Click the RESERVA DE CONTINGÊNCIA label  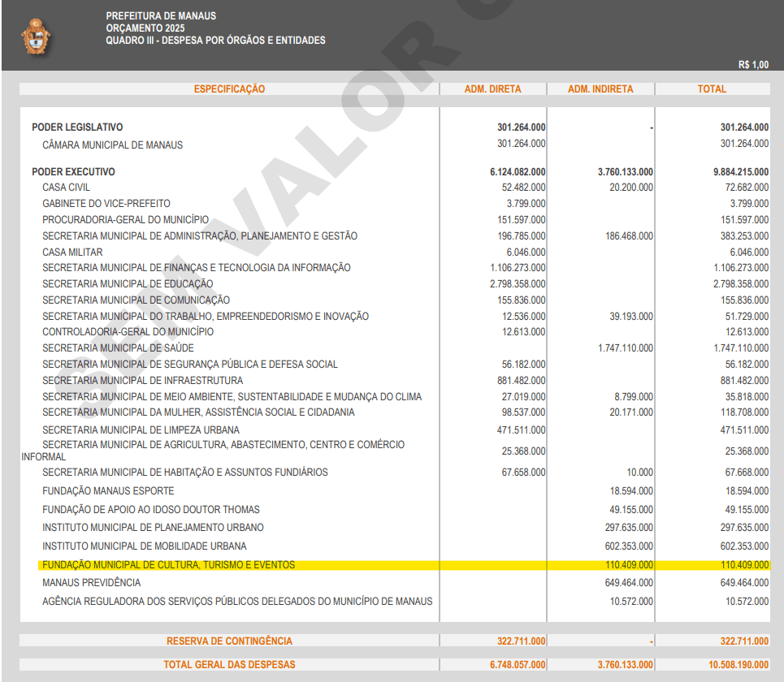pyautogui.click(x=229, y=641)
